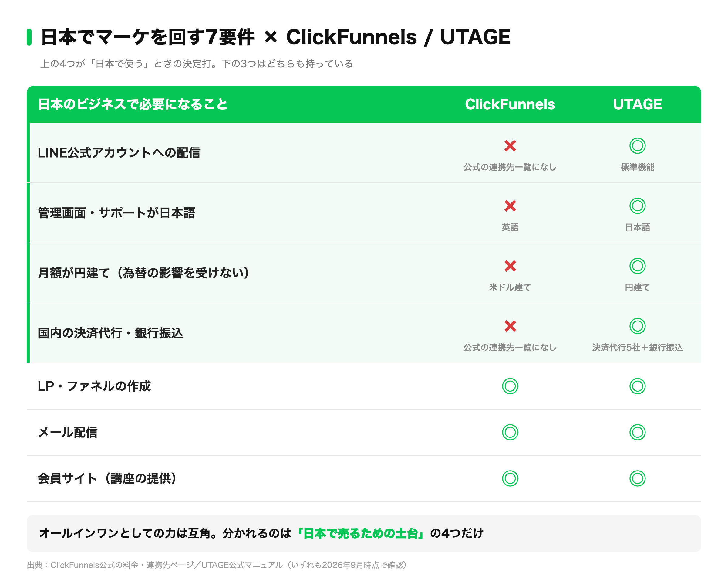Image resolution: width=728 pixels, height=578 pixels.
Task: Click the UTAGE column header
Action: [637, 104]
